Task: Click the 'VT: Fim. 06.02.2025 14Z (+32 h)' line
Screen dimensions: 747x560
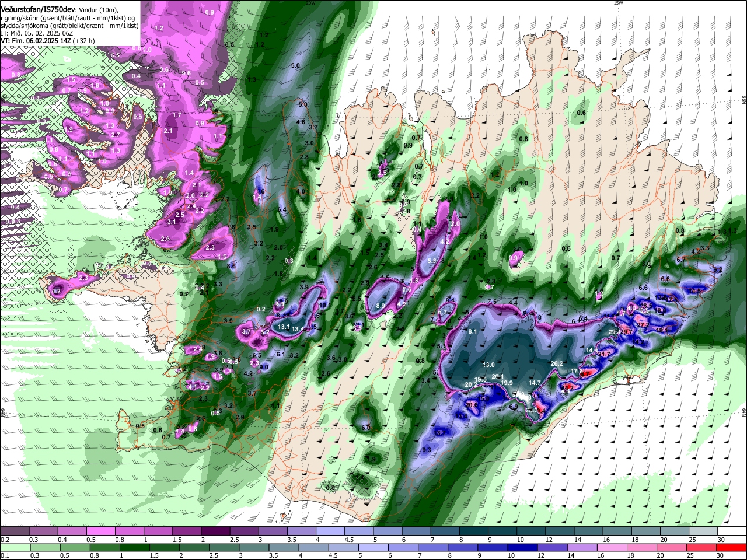Action: tap(48, 41)
